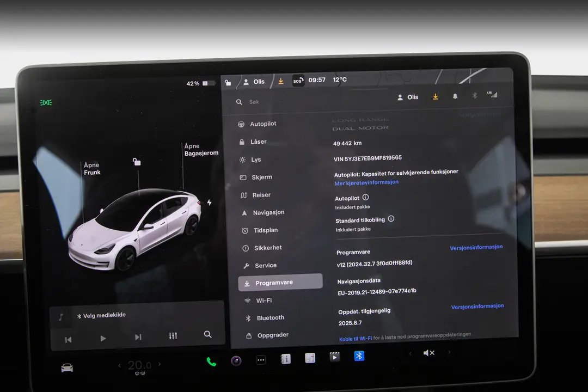Tap the 42% battery indicator
The image size is (588, 392).
coord(201,83)
